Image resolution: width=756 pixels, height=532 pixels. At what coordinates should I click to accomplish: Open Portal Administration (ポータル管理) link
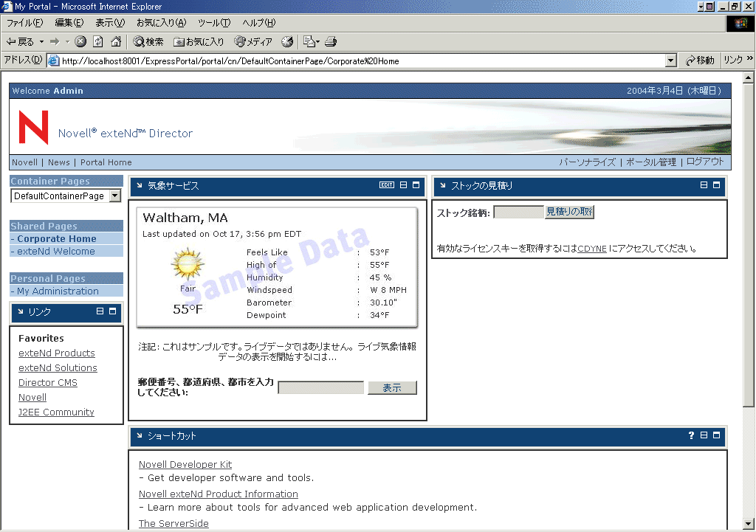651,162
